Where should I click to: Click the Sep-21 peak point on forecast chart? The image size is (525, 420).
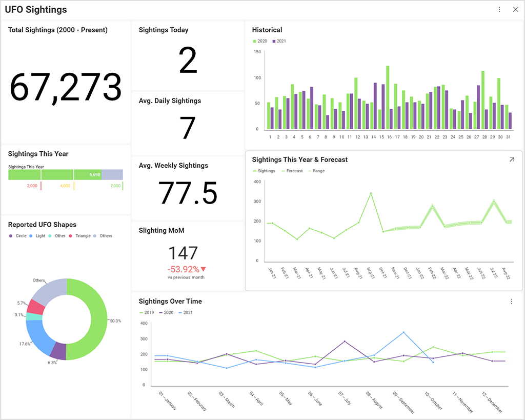pyautogui.click(x=371, y=193)
